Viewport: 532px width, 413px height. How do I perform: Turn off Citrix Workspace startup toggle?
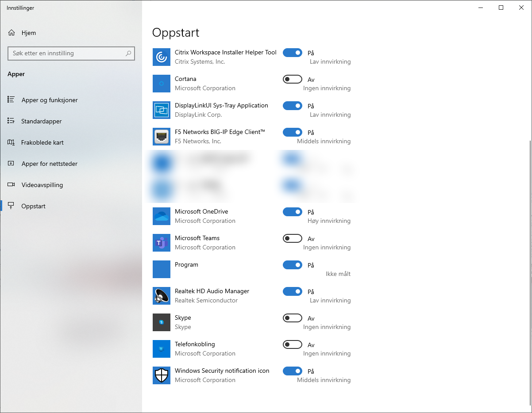pyautogui.click(x=293, y=53)
